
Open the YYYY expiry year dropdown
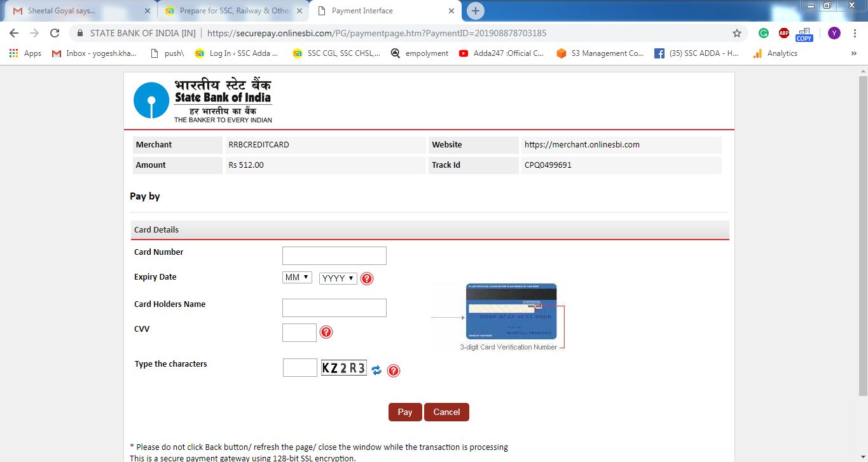338,278
